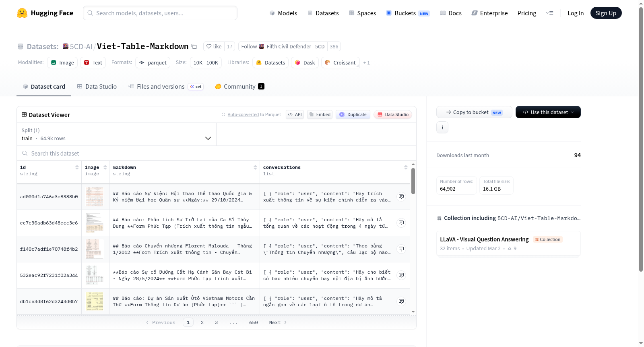Click the Embed button
The width and height of the screenshot is (644, 347).
pyautogui.click(x=320, y=114)
